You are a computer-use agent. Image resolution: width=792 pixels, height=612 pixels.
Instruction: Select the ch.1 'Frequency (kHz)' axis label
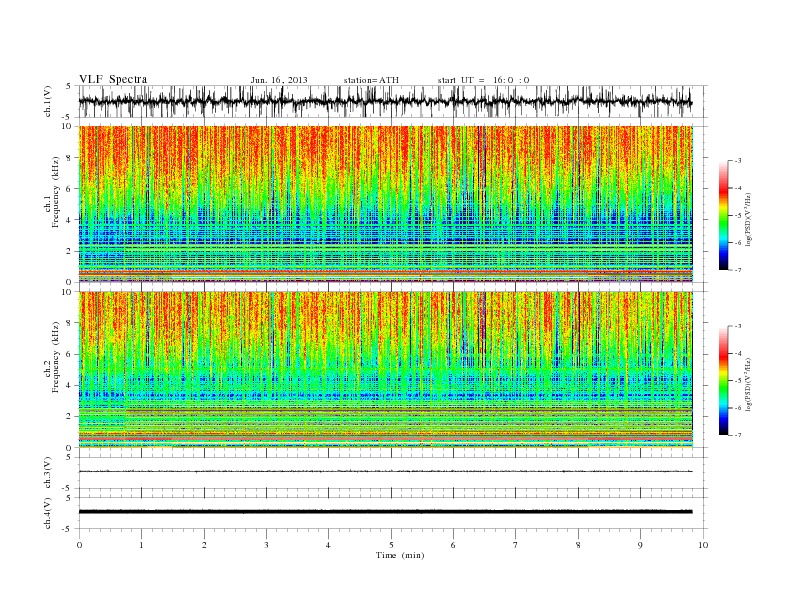pyautogui.click(x=56, y=192)
